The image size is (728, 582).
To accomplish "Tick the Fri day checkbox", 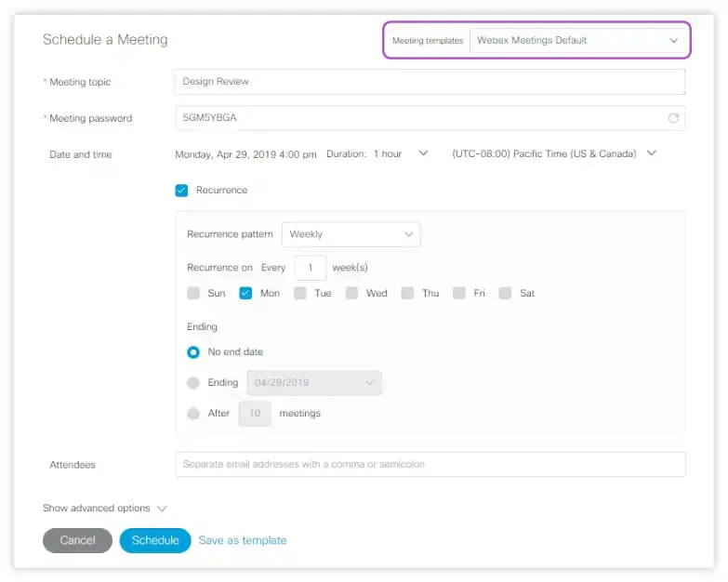I will pyautogui.click(x=459, y=293).
